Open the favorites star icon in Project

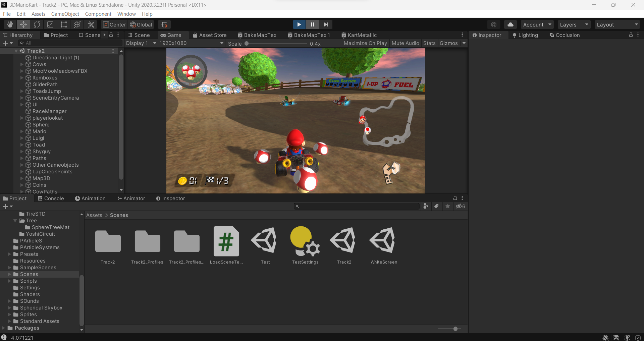point(448,206)
